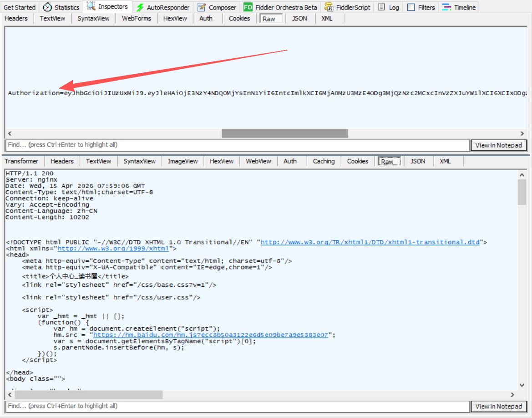This screenshot has height=418, width=532.
Task: Click response pane scroll up arrow
Action: (x=522, y=175)
